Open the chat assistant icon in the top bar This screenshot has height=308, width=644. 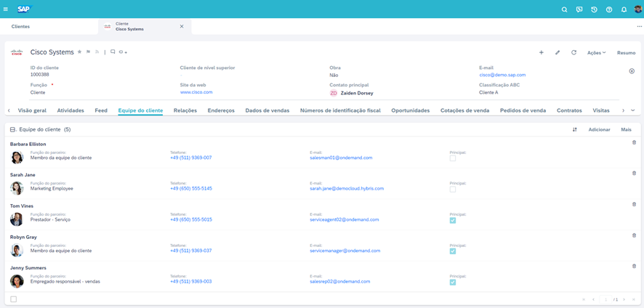(x=579, y=9)
